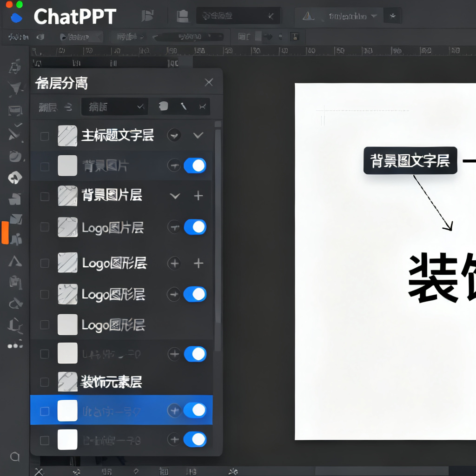Click circled add icon in 背景图片 row
This screenshot has height=476, width=476.
pyautogui.click(x=174, y=165)
